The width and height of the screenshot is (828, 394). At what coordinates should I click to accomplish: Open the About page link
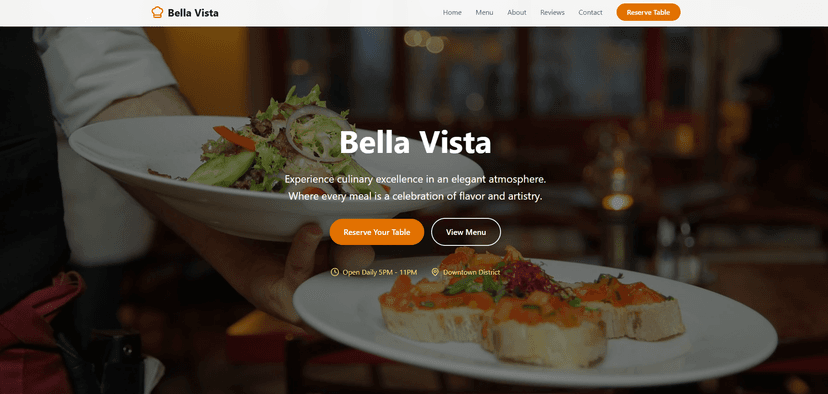[x=516, y=12]
